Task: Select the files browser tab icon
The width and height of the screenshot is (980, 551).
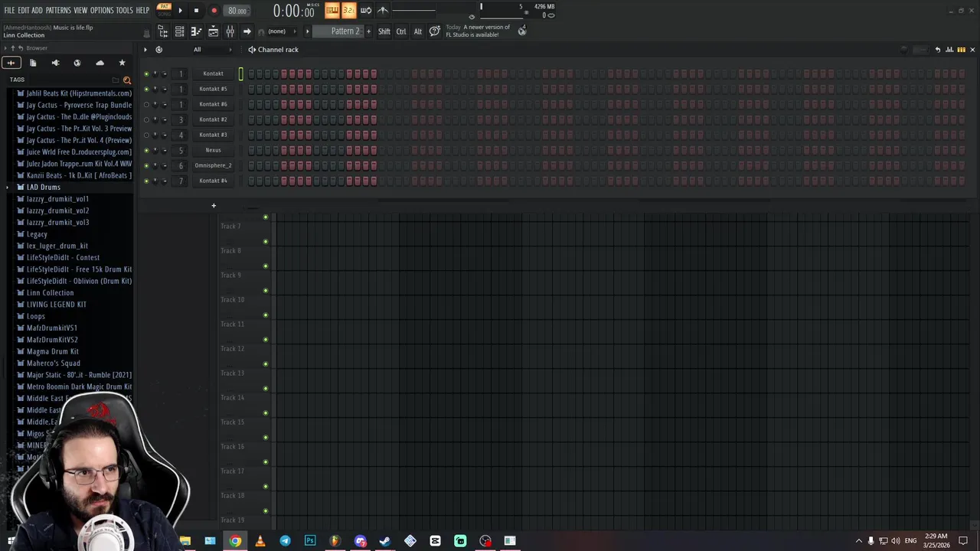Action: 33,63
